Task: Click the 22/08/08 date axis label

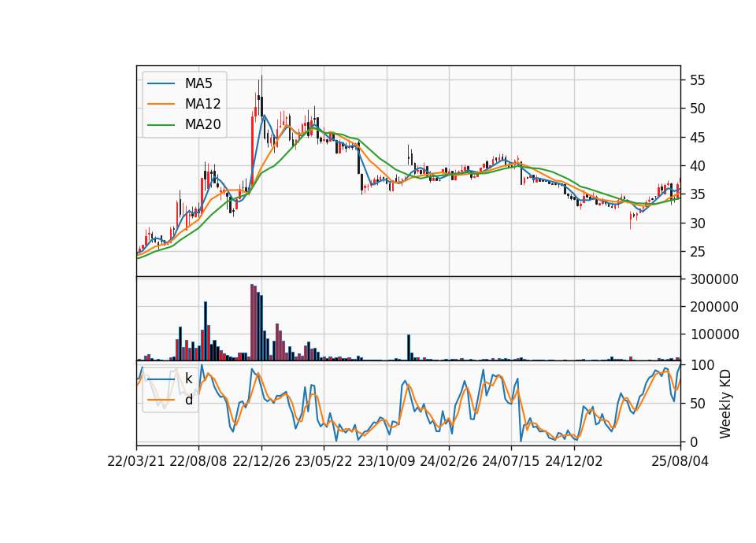Action: coord(198,461)
